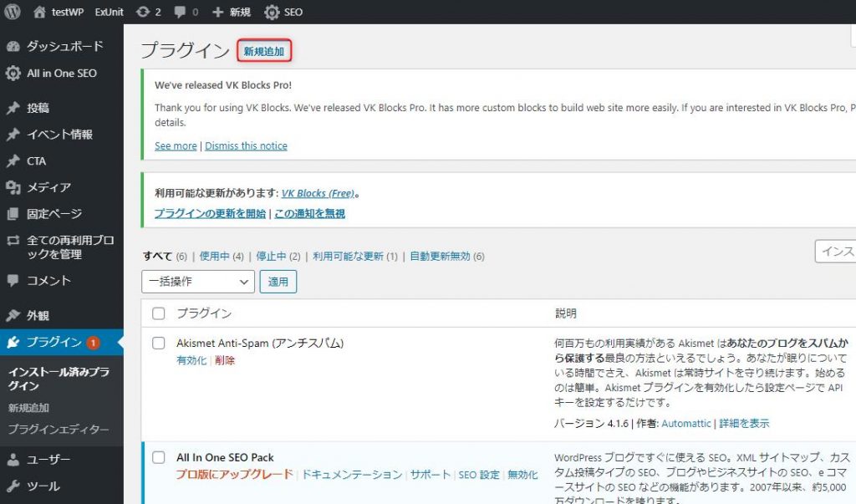This screenshot has width=856, height=504.
Task: Filter plugins by 使用中 (4)
Action: pos(221,256)
